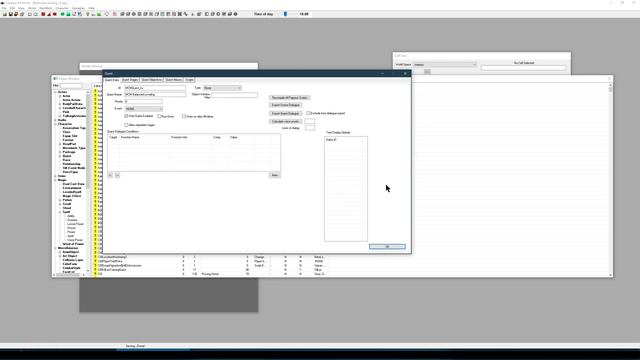This screenshot has width=640, height=360.
Task: Open the quest Event dropdown
Action: [144, 109]
